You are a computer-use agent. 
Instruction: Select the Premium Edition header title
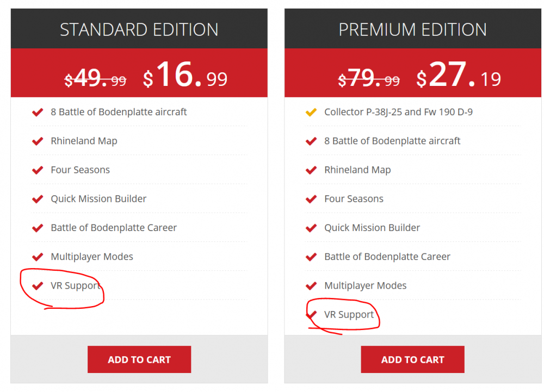412,29
